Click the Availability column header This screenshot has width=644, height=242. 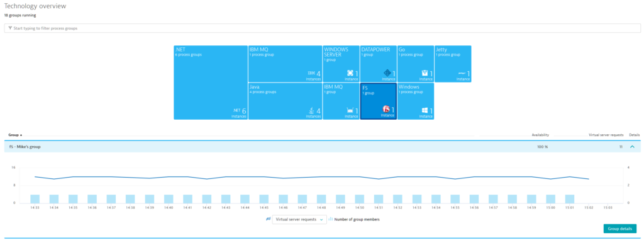tap(540, 135)
